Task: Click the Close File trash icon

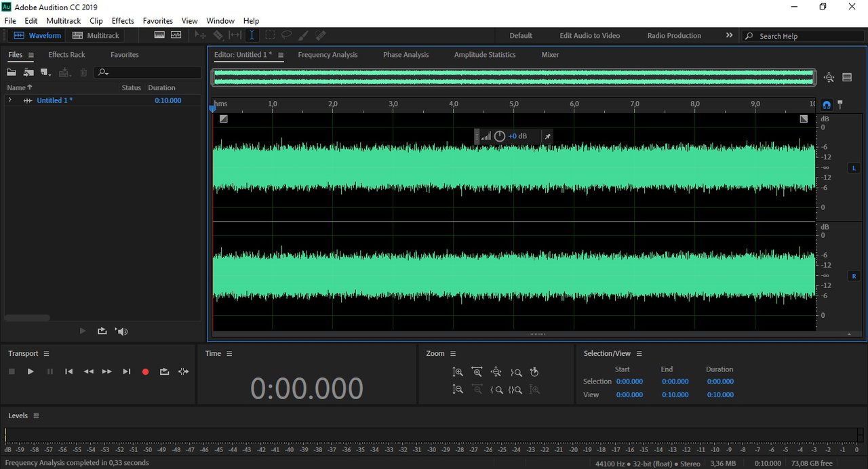Action: pyautogui.click(x=83, y=73)
